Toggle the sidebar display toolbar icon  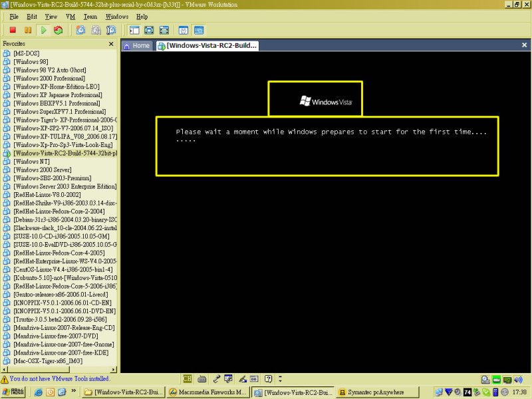[x=134, y=30]
